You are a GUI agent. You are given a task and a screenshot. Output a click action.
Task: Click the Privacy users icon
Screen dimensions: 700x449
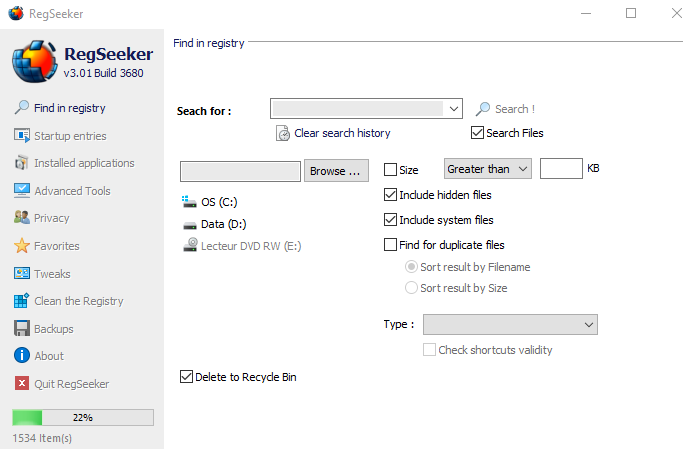tap(21, 218)
